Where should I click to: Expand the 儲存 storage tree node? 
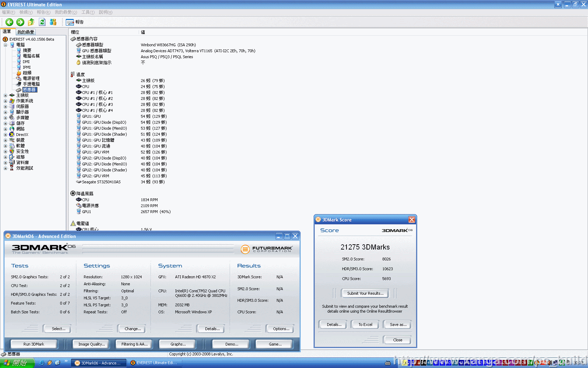pyautogui.click(x=5, y=123)
